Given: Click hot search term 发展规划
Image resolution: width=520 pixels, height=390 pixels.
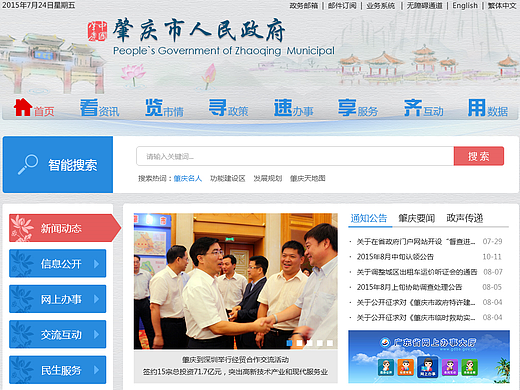Looking at the screenshot, I should pyautogui.click(x=268, y=178).
